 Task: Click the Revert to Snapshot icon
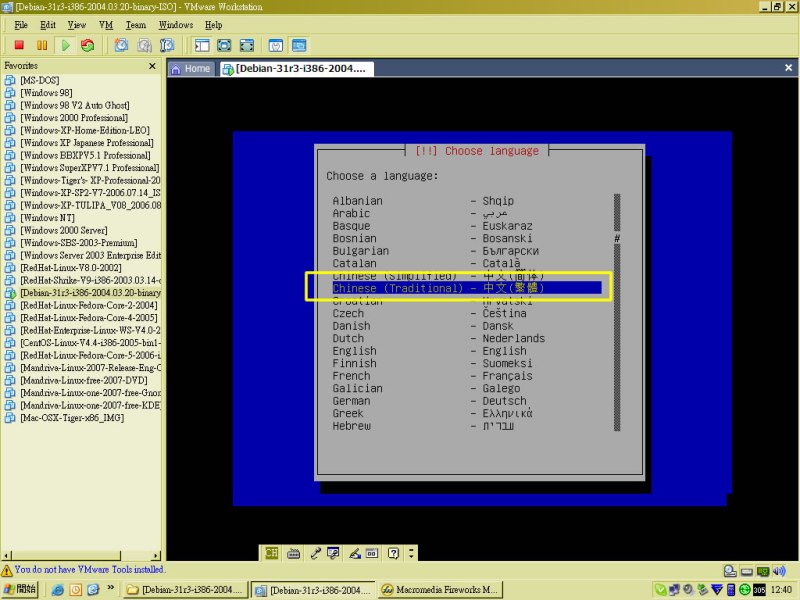point(144,45)
